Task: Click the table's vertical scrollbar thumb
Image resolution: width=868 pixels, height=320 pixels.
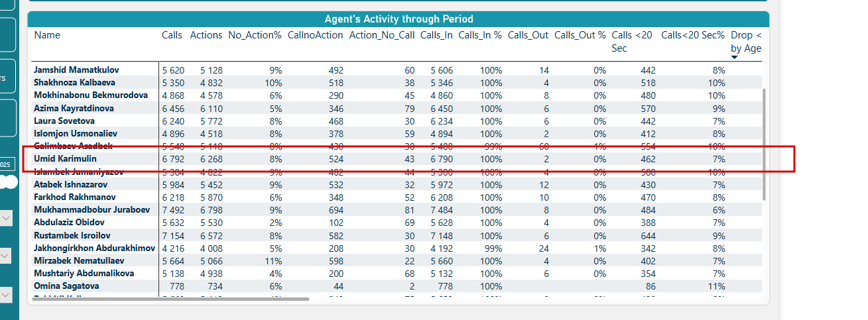Action: pos(765,144)
